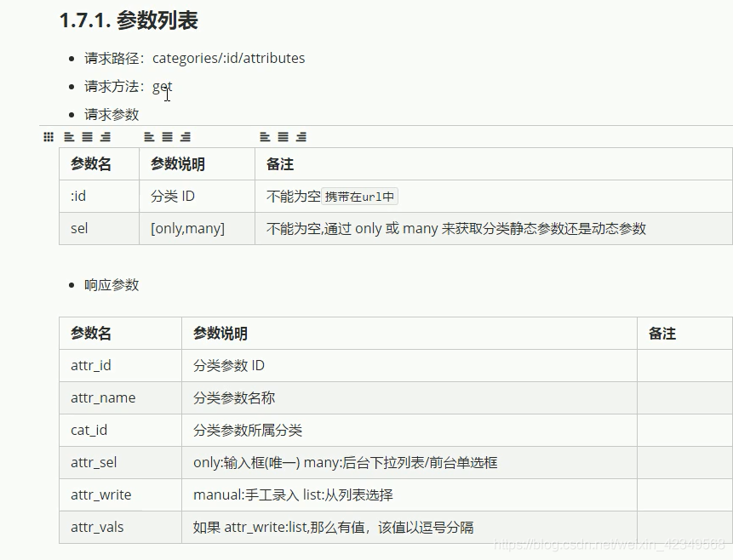Click empty 备注 cell in attr_id row
Viewport: 733px width, 560px height.
684,366
